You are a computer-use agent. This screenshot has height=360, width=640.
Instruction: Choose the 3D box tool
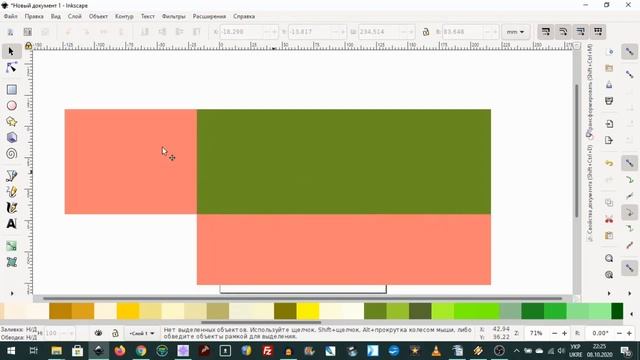point(11,138)
